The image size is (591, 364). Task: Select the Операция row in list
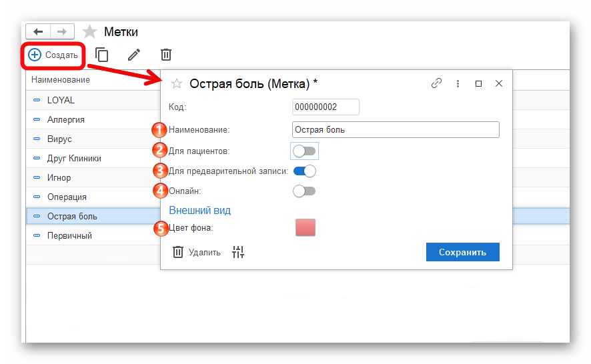coord(93,197)
